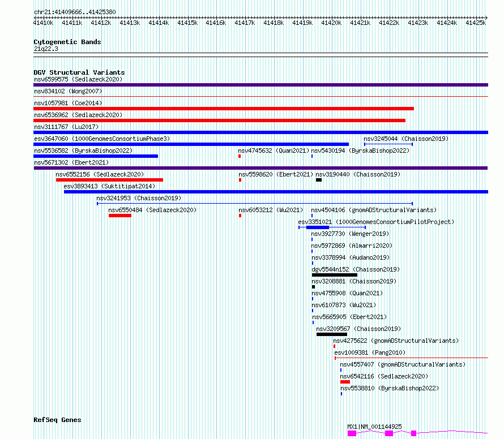
Task: Select the purple nsv6599575 variant bar
Action: (x=260, y=85)
